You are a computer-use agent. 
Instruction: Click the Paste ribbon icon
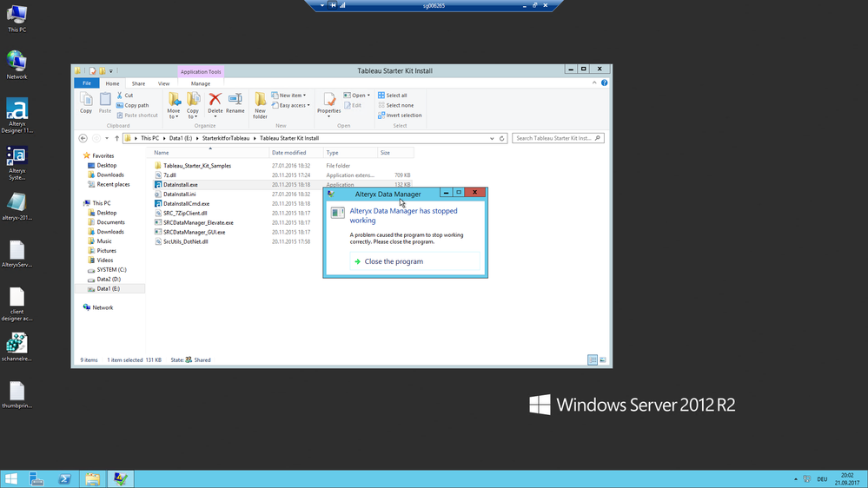(104, 103)
